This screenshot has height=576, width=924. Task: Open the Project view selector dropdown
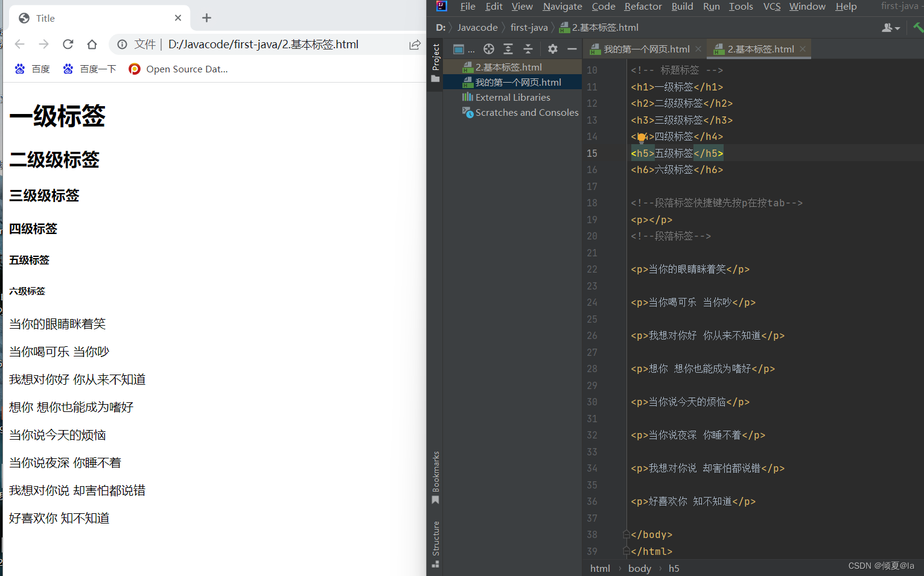[x=464, y=49]
